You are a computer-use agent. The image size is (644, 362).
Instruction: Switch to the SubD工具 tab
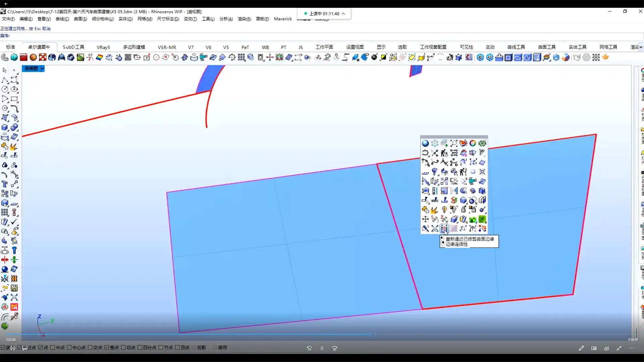[x=73, y=47]
